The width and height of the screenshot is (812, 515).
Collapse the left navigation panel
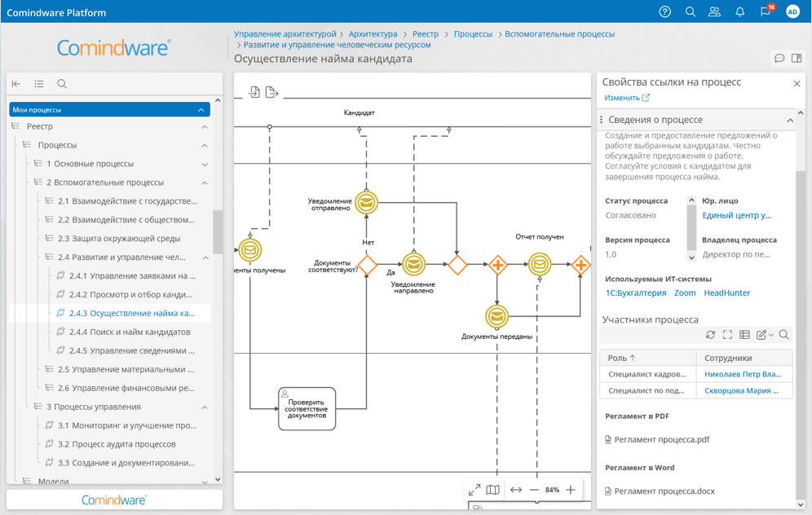point(16,84)
